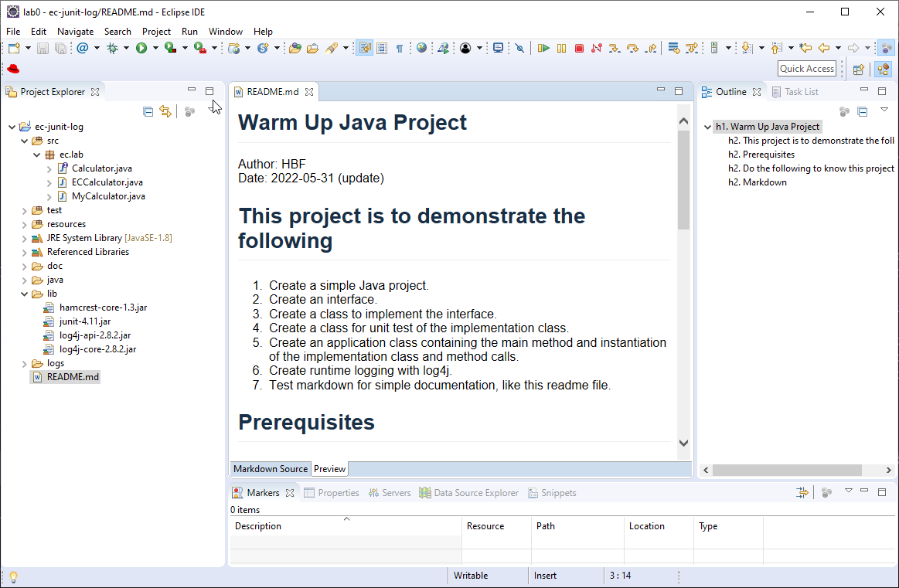The height and width of the screenshot is (588, 899).
Task: Open Markers view menu dropdown
Action: pos(849,491)
